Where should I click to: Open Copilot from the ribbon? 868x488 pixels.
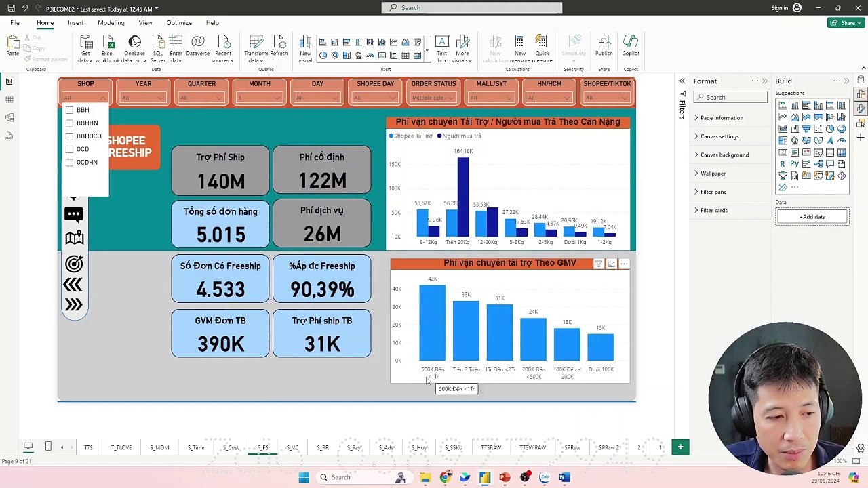(631, 46)
